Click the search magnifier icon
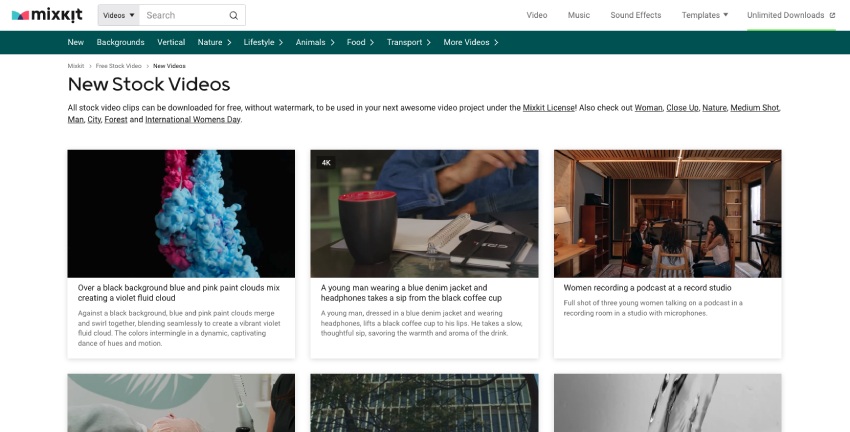Viewport: 850px width, 432px height. [234, 15]
